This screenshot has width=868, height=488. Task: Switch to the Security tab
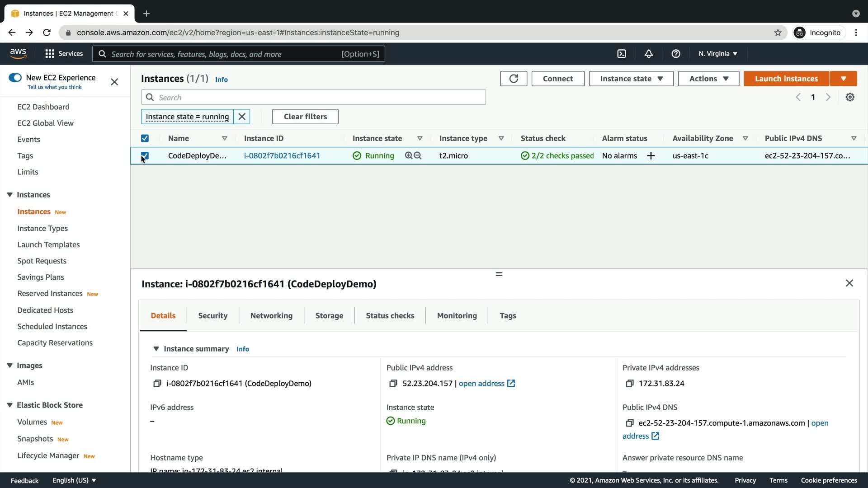point(212,316)
